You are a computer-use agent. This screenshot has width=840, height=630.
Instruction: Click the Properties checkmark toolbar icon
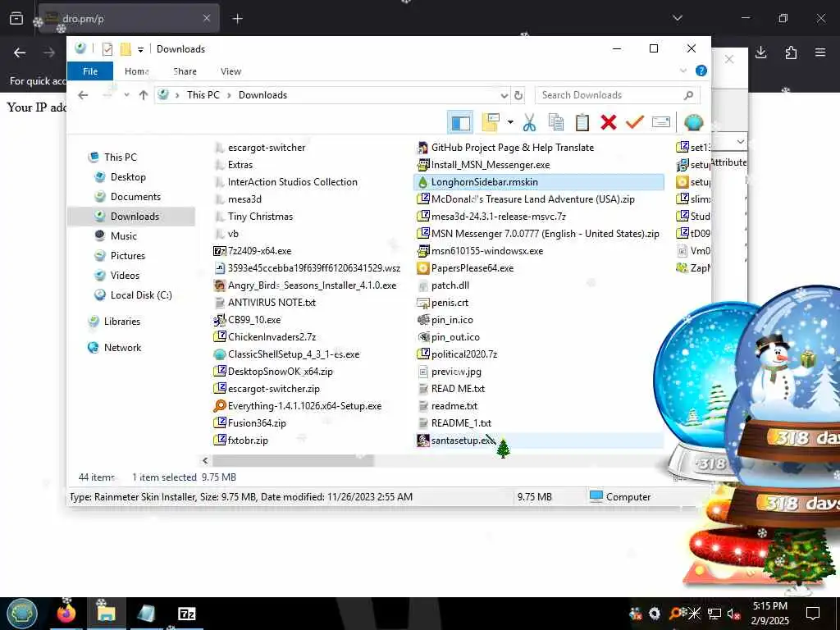click(635, 123)
